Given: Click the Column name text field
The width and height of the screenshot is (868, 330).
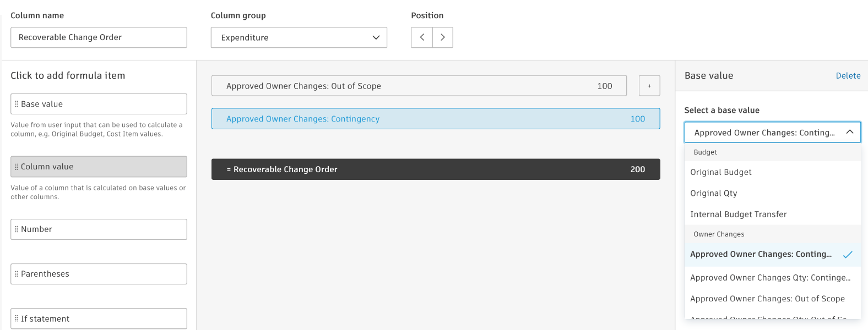Looking at the screenshot, I should click(99, 37).
